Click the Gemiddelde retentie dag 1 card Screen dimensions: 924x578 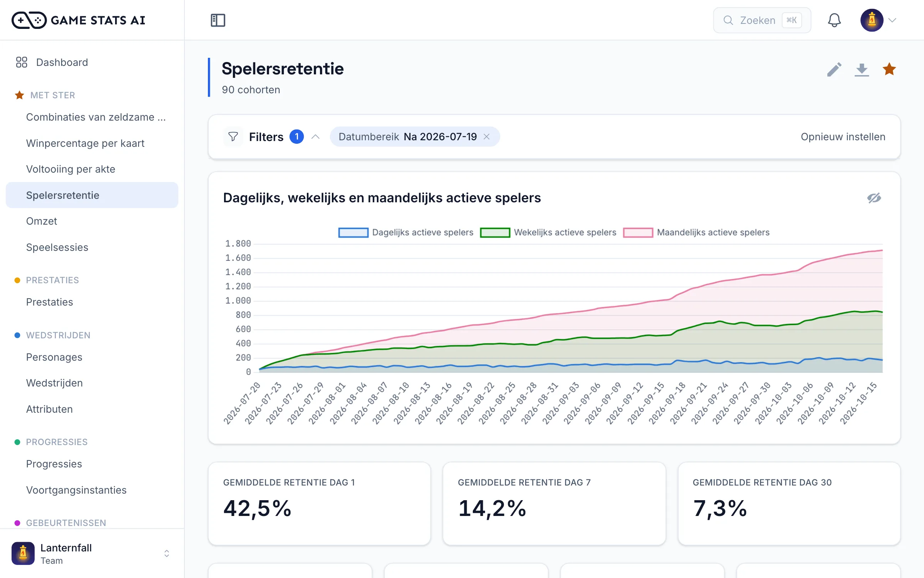click(x=319, y=504)
